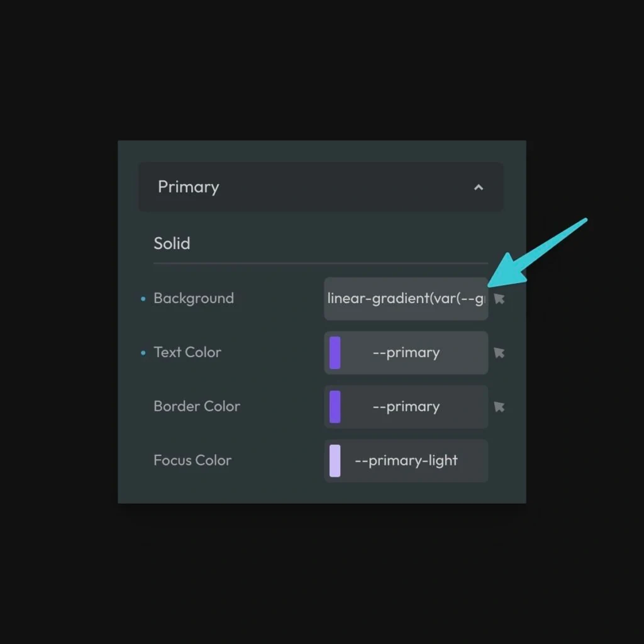Image resolution: width=644 pixels, height=644 pixels.
Task: Click the Primary accordion title text
Action: point(188,187)
